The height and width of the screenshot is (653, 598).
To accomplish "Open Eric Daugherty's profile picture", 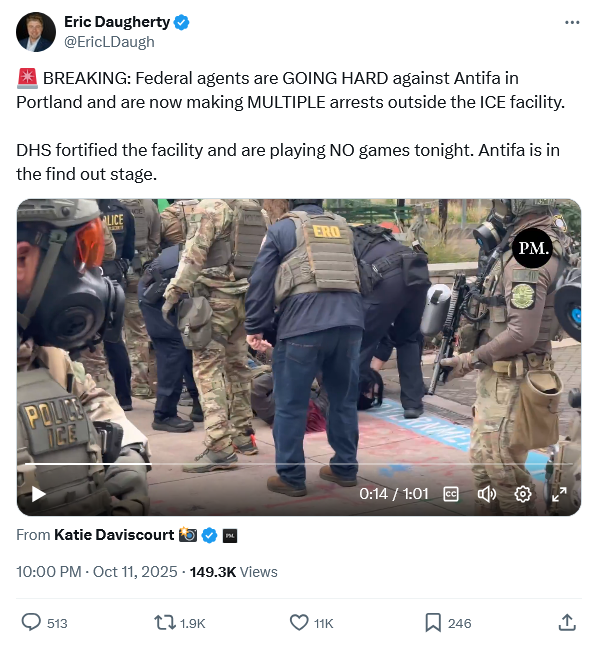I will click(36, 32).
